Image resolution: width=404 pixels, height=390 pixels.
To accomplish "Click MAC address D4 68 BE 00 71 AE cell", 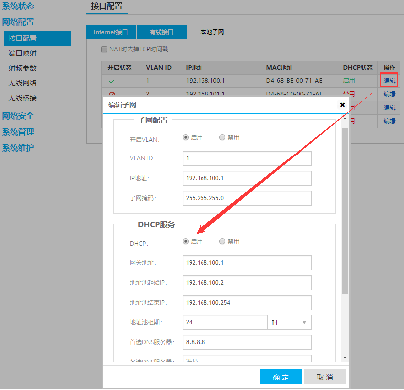I will 294,81.
